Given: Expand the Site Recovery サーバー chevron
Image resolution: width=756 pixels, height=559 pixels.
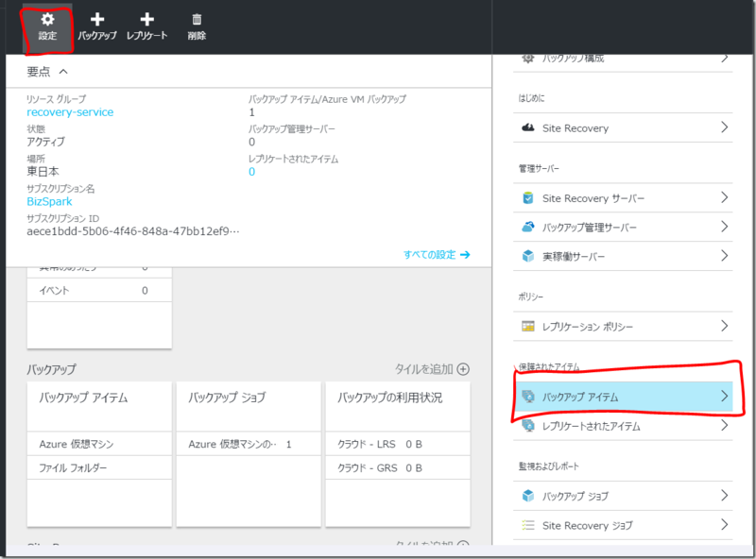Looking at the screenshot, I should pos(724,197).
